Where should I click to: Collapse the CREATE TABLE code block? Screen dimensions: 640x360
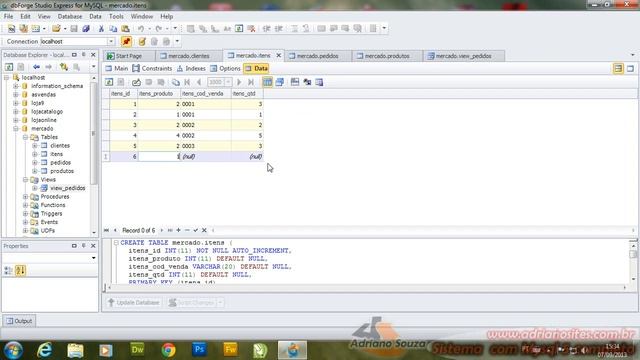[116, 243]
